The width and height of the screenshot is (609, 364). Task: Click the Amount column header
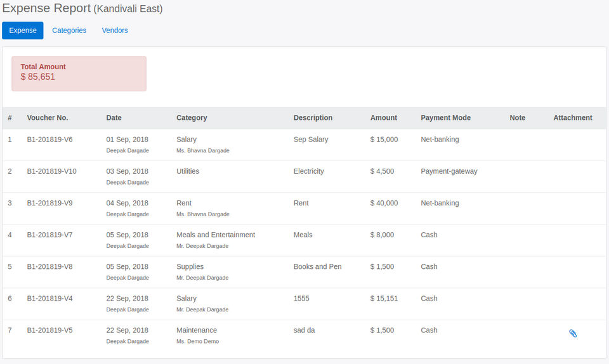tap(384, 118)
